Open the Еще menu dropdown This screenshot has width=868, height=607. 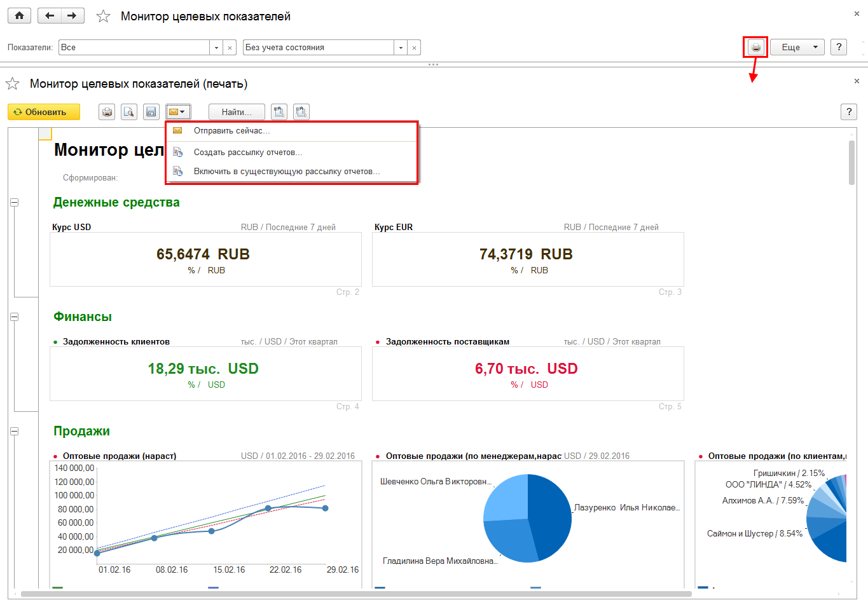[797, 47]
